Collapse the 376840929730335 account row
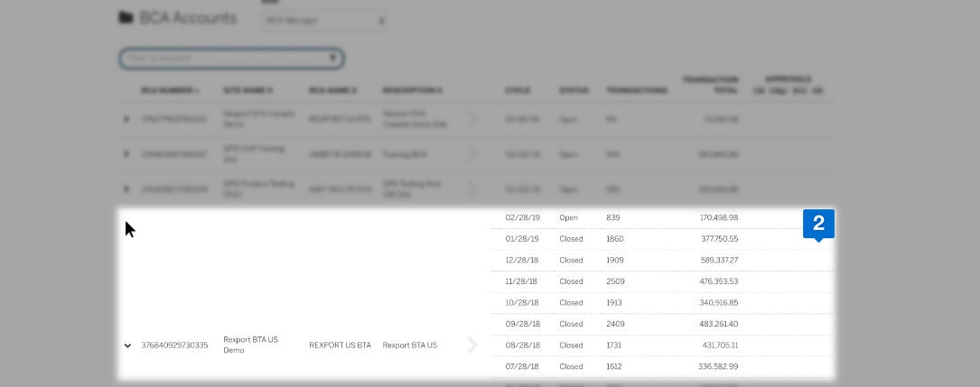The image size is (980, 387). [127, 346]
